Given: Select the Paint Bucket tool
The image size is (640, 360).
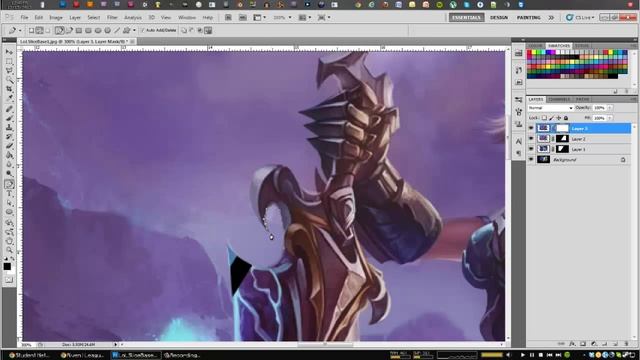Looking at the screenshot, I should click(9, 155).
